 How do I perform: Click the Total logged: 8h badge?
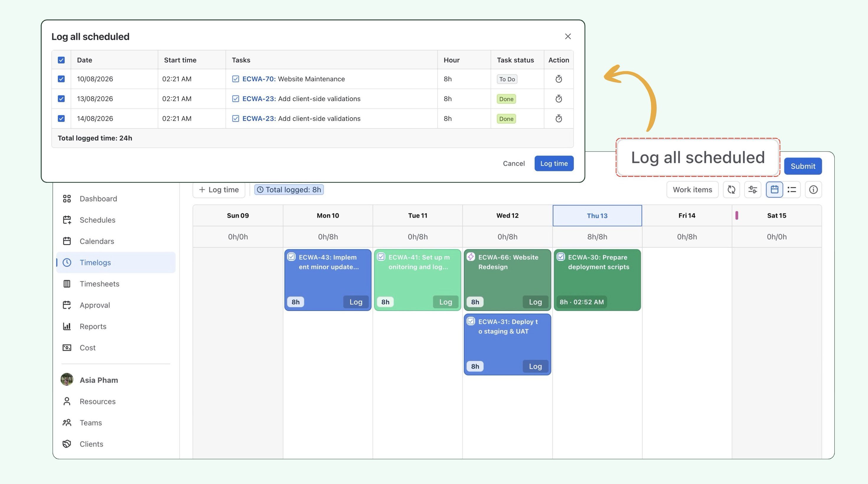click(x=289, y=190)
